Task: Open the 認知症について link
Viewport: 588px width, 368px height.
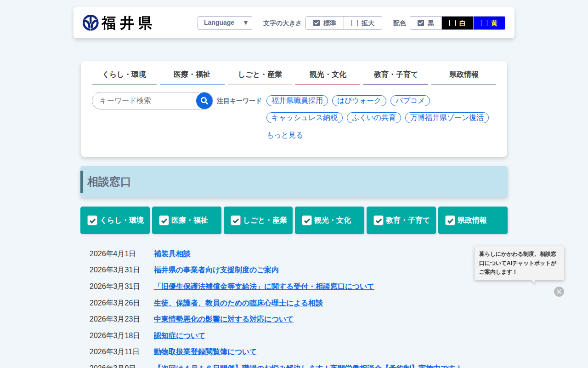Action: coord(179,335)
